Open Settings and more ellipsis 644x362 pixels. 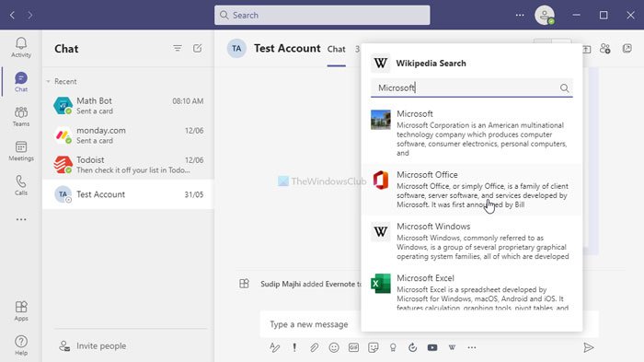pos(520,16)
